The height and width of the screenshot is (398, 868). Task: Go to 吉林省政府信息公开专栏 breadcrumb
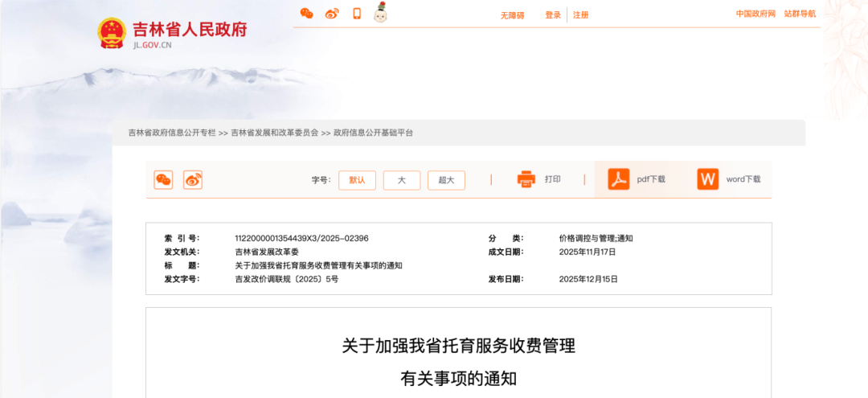[172, 133]
